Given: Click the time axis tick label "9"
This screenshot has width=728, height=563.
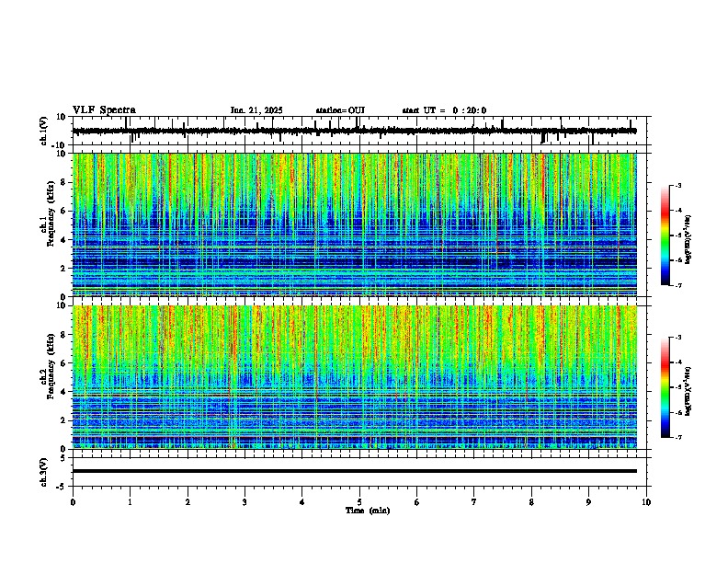Looking at the screenshot, I should click(x=588, y=502).
